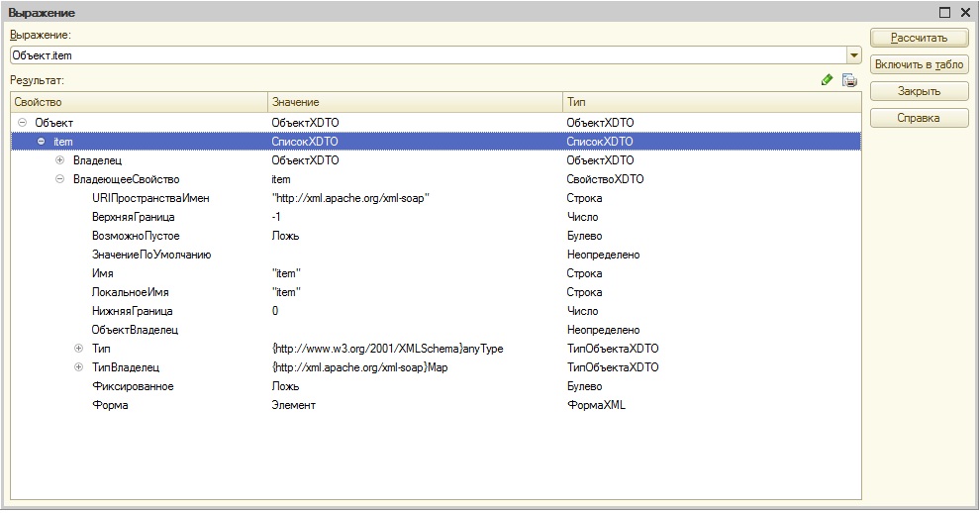Close the Выражение window
The height and width of the screenshot is (513, 980).
pos(965,12)
